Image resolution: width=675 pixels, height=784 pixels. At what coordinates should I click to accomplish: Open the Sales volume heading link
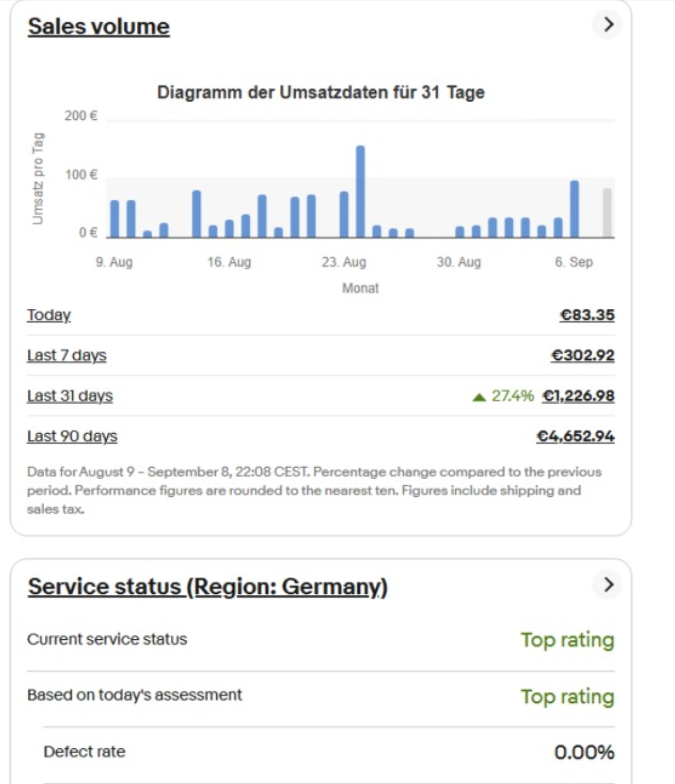(x=99, y=26)
